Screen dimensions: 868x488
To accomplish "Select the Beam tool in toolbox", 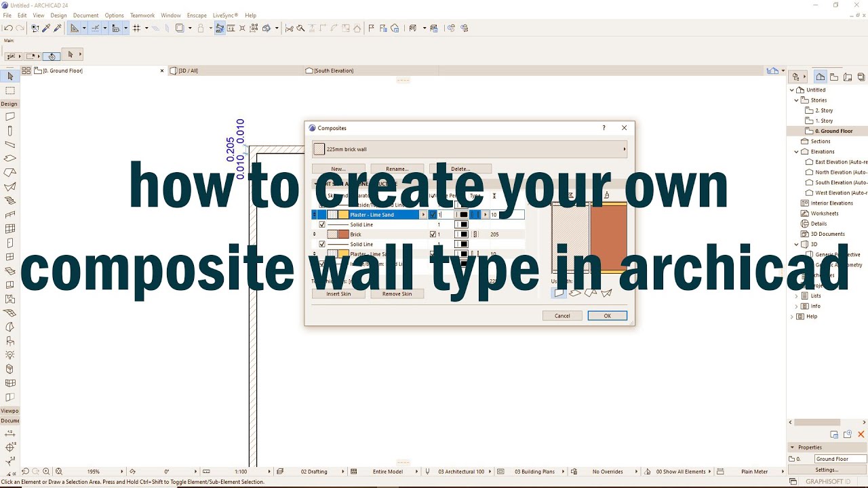I will click(9, 144).
